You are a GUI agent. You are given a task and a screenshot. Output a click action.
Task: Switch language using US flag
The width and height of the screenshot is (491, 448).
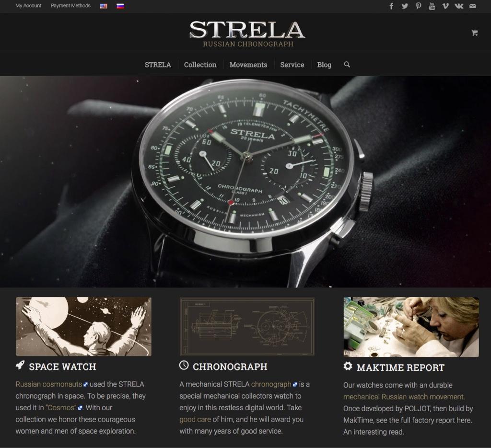104,6
